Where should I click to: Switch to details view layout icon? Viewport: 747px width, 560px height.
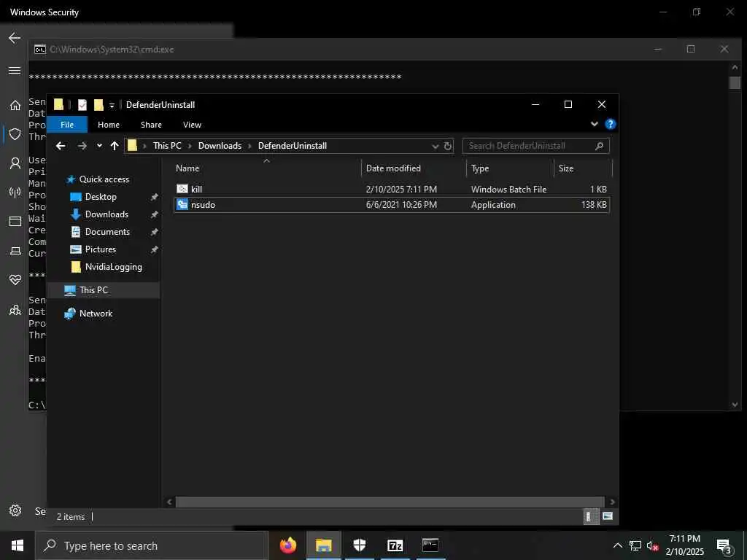(x=591, y=517)
